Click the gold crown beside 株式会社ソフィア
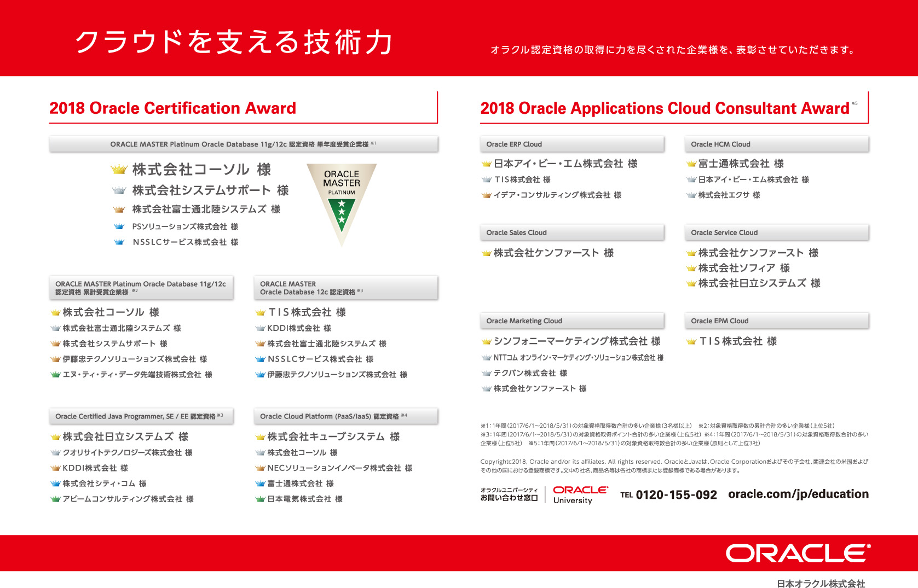 pyautogui.click(x=691, y=268)
